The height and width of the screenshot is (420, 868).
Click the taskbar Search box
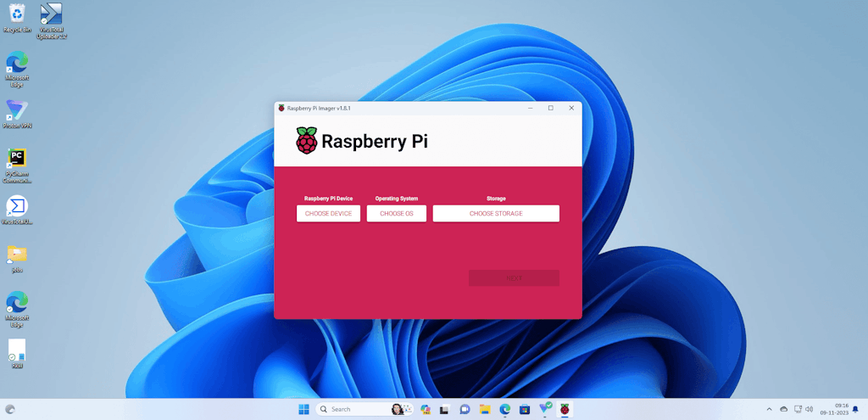pyautogui.click(x=365, y=409)
